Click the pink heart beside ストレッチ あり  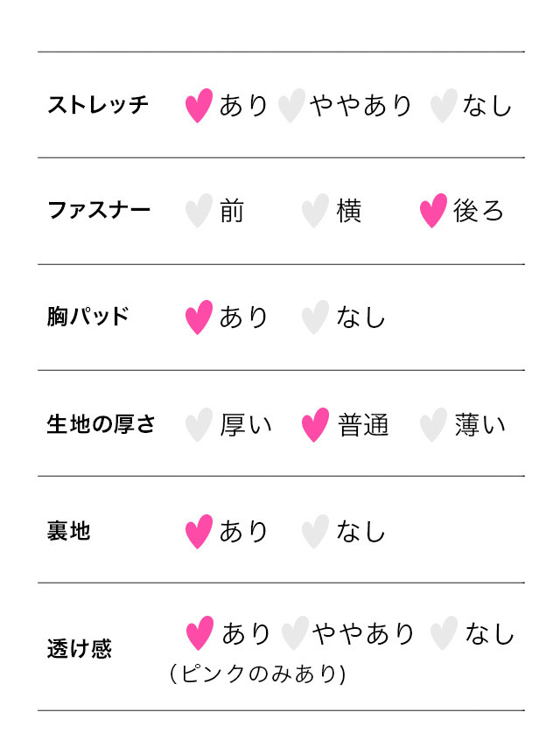pos(199,105)
